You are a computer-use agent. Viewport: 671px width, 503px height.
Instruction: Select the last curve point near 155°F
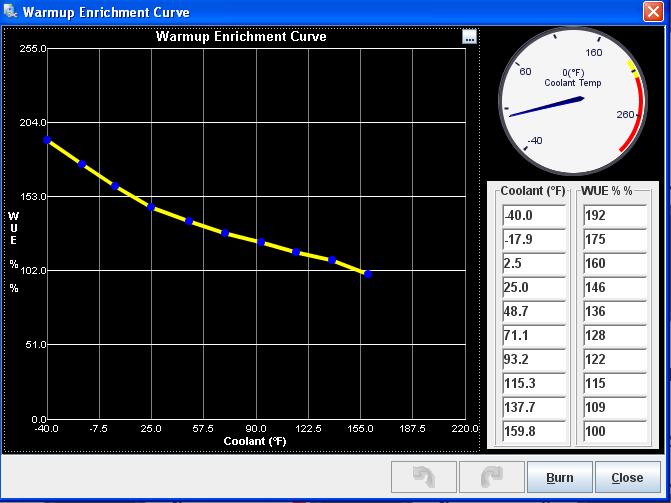368,273
